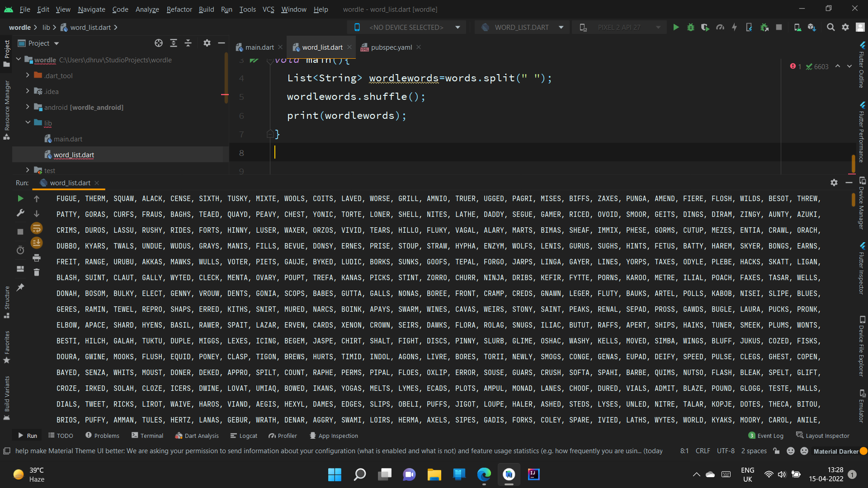Open the Pixel 2 API 27 emulator dropdown

pyautogui.click(x=620, y=28)
